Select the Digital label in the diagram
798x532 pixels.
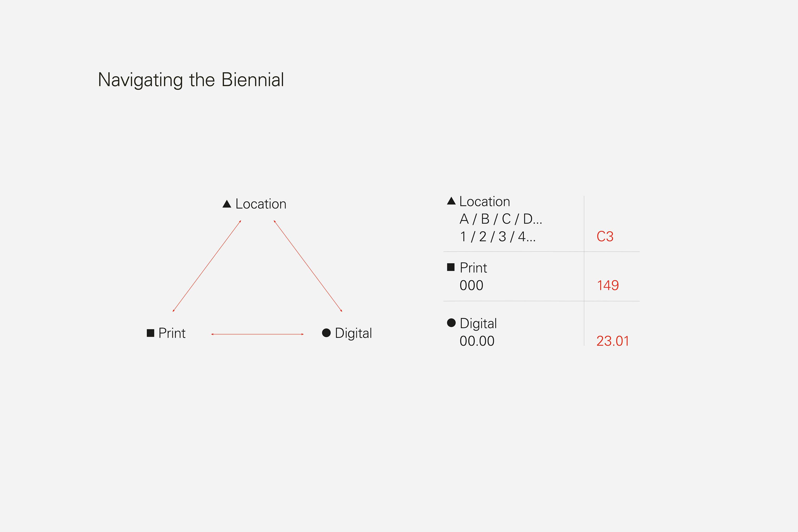click(x=354, y=333)
